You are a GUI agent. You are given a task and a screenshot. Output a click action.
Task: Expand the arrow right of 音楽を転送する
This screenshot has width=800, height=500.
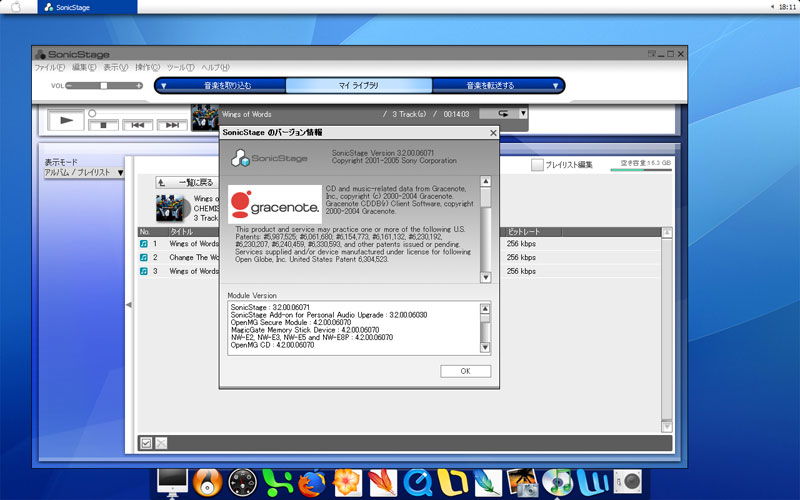[555, 86]
